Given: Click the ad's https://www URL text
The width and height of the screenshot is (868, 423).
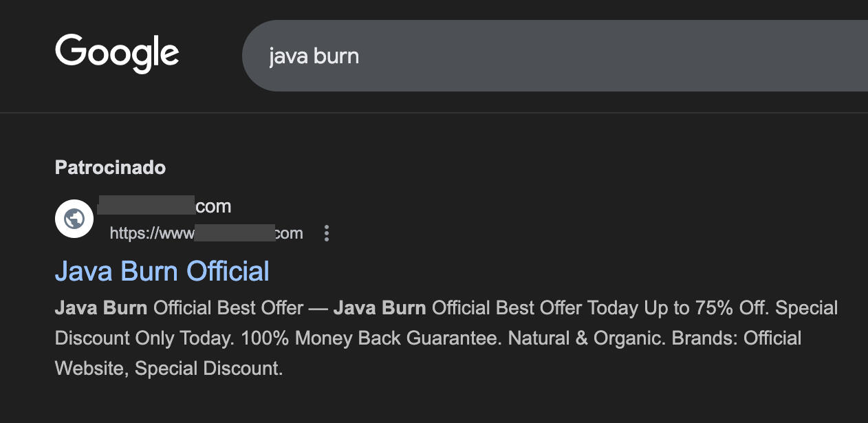Looking at the screenshot, I should tap(151, 233).
